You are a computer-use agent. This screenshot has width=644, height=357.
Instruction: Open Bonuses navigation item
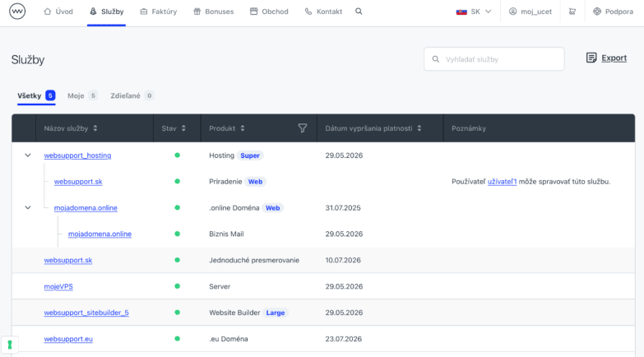coord(214,12)
